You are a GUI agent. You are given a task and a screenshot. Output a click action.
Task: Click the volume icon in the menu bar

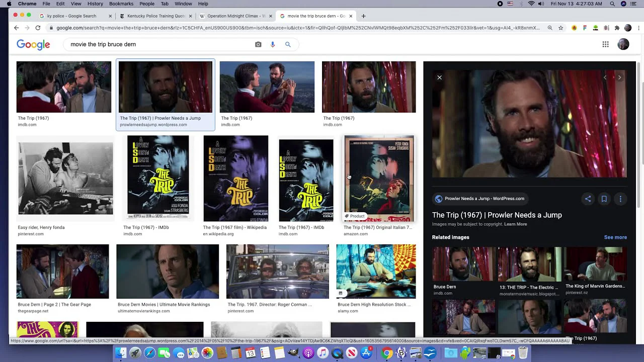click(x=541, y=4)
